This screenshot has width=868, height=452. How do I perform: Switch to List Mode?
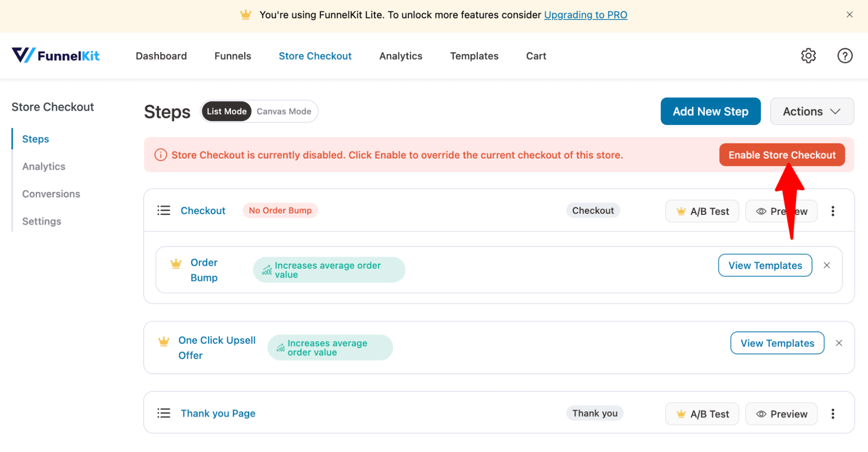(x=227, y=112)
